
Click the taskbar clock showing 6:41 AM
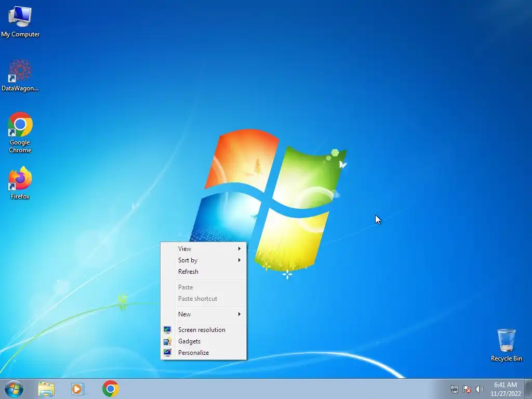coord(506,389)
